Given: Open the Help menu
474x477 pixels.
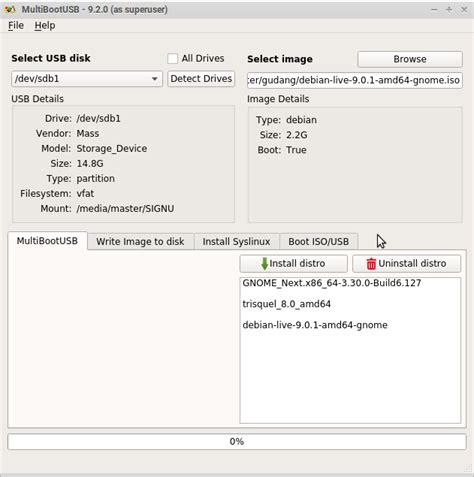Looking at the screenshot, I should point(45,25).
